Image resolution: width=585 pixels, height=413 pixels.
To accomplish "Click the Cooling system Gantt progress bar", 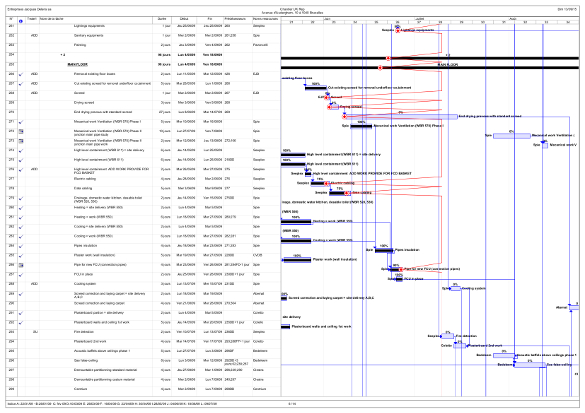I will click(x=456, y=288).
